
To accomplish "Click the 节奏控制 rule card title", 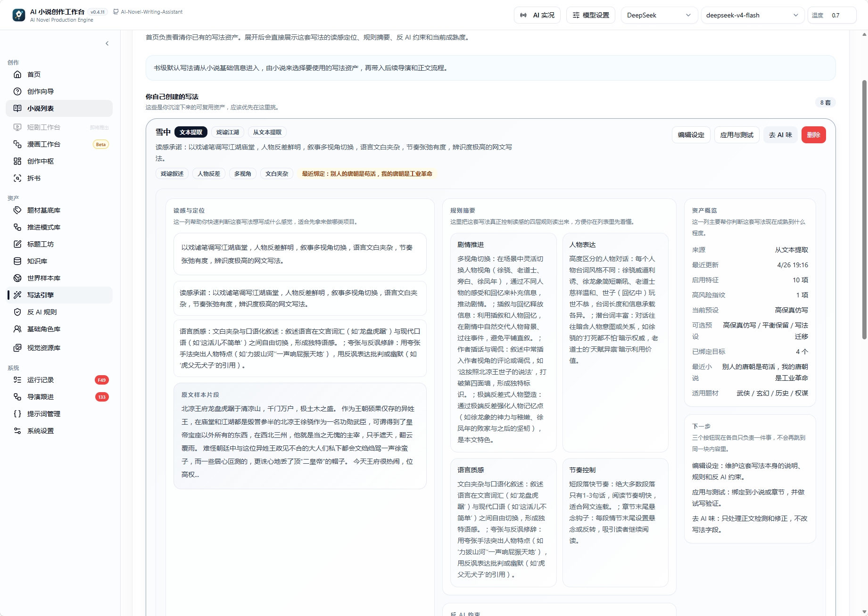I will [582, 470].
